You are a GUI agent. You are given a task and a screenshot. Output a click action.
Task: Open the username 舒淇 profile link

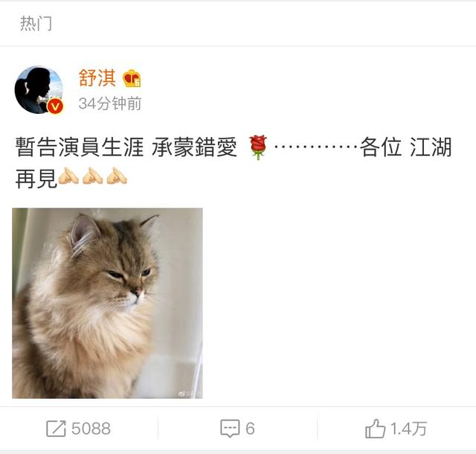(97, 78)
